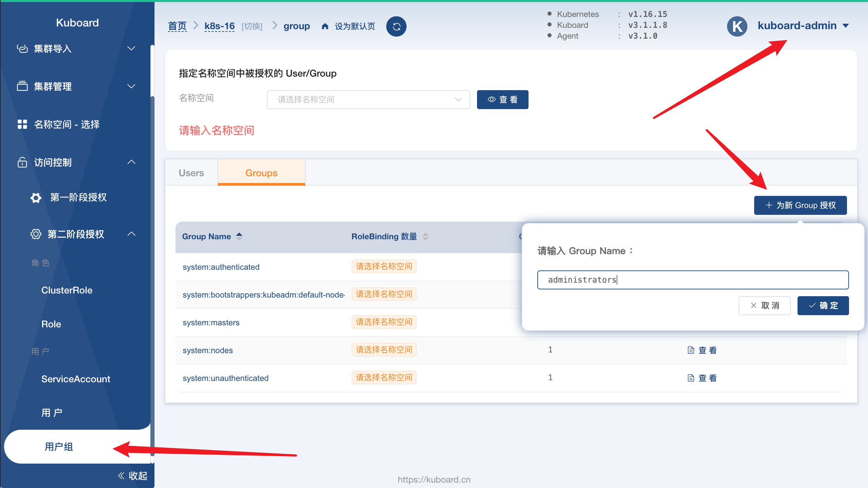Click the gear icon for 第二阶段授权
Image resolution: width=868 pixels, height=488 pixels.
pyautogui.click(x=36, y=234)
